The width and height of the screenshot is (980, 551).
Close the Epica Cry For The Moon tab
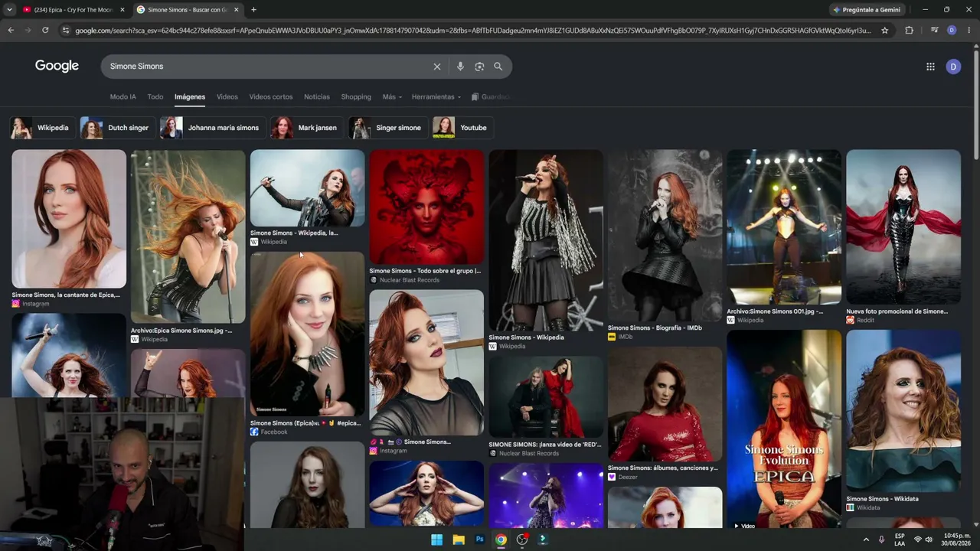pyautogui.click(x=122, y=10)
